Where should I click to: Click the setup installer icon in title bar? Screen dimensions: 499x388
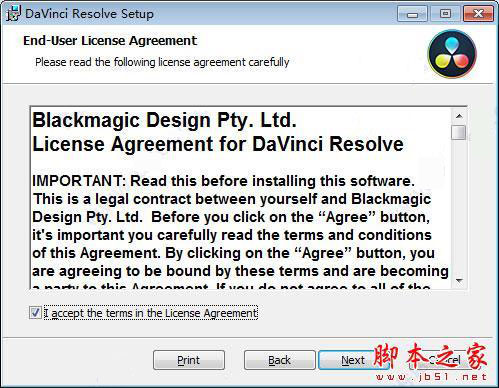[14, 13]
